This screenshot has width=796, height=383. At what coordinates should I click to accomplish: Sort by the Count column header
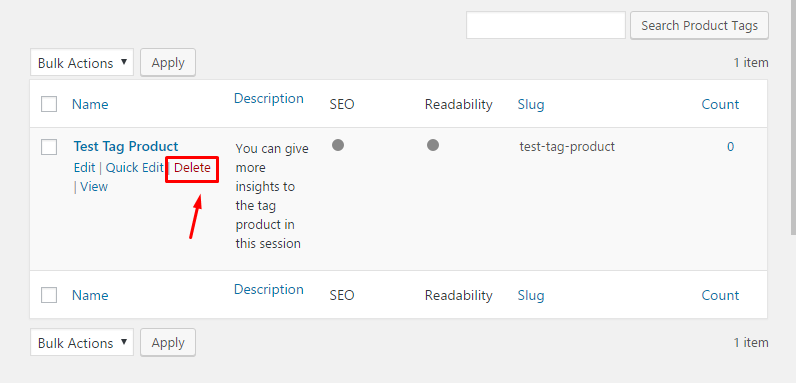(720, 104)
